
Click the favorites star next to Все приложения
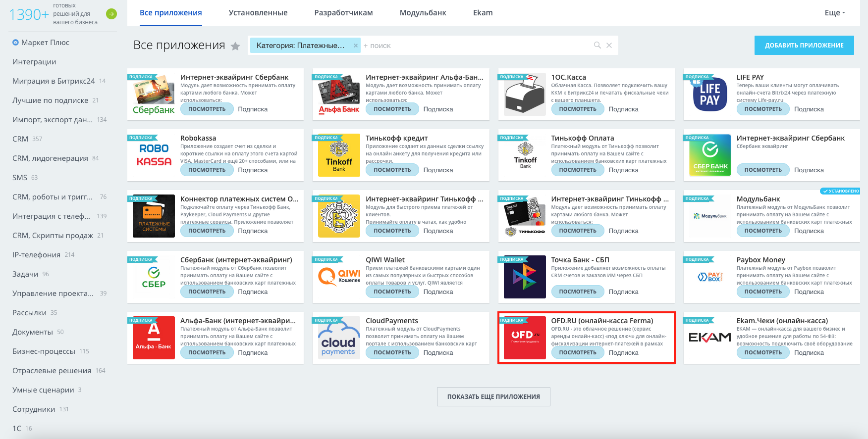tap(235, 46)
